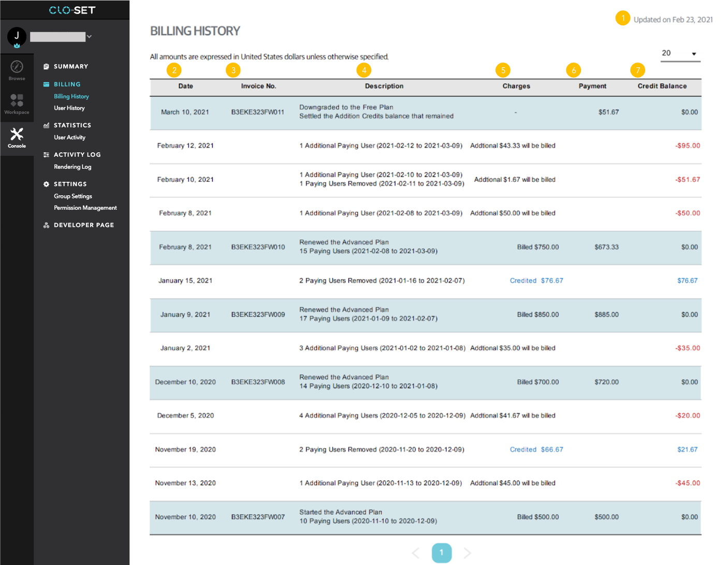
Task: Click 'Updated on Feb 23, 2021' text
Action: 673,20
